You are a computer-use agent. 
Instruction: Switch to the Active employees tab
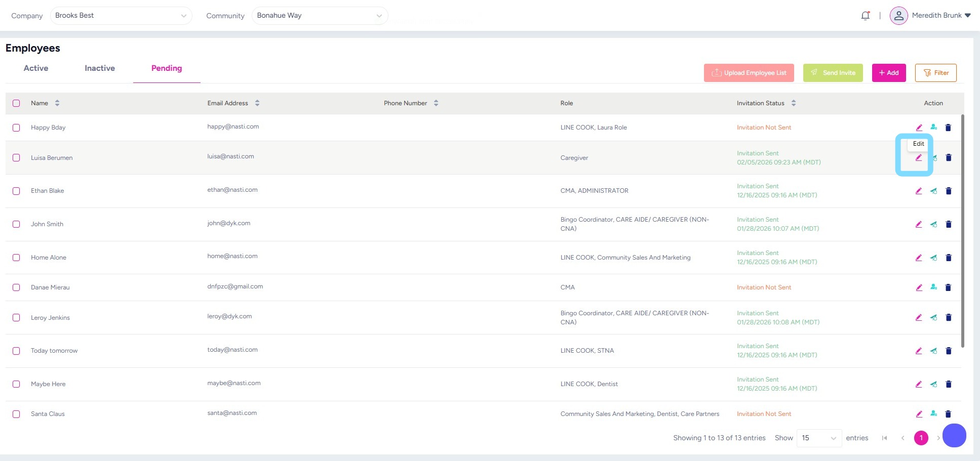pyautogui.click(x=36, y=68)
